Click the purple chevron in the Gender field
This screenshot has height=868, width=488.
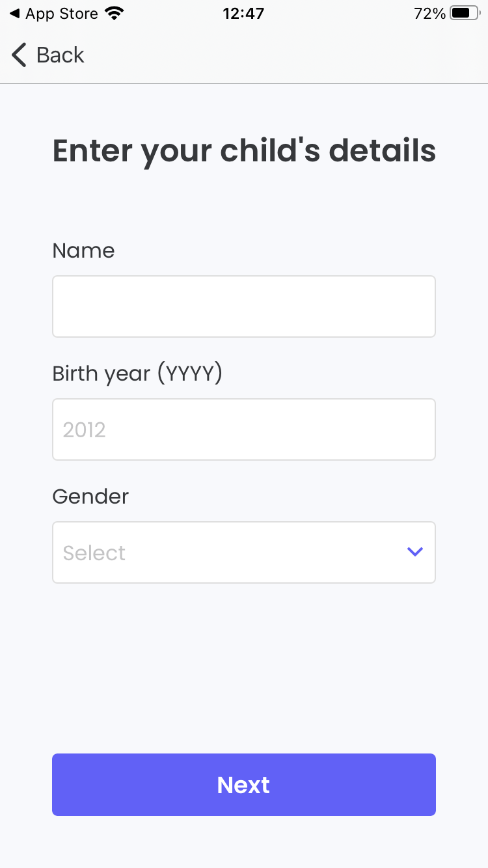click(x=414, y=552)
